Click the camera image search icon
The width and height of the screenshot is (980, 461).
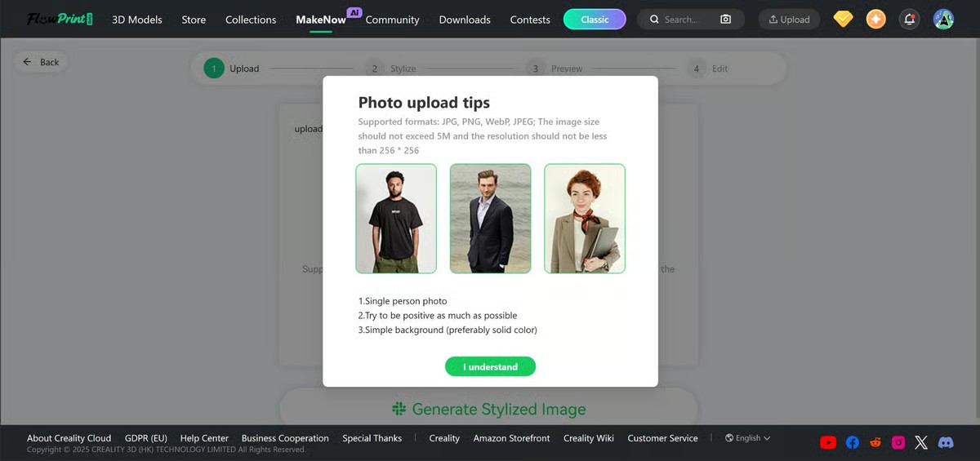point(725,20)
